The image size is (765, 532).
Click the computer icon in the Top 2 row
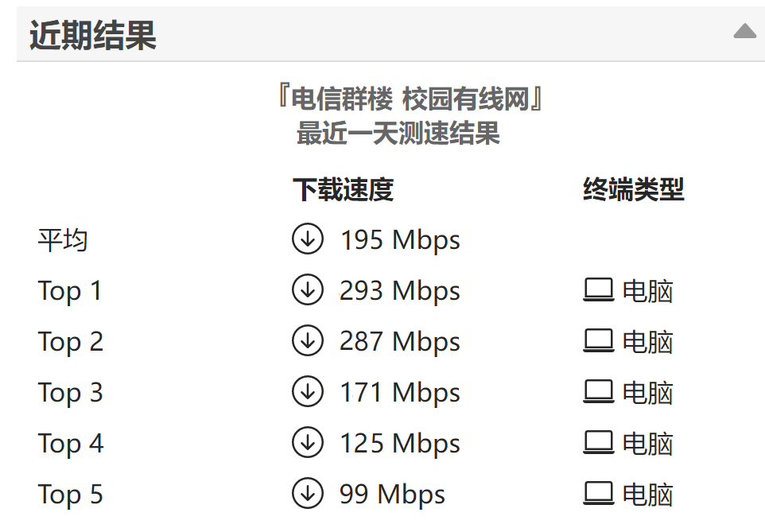point(599,340)
